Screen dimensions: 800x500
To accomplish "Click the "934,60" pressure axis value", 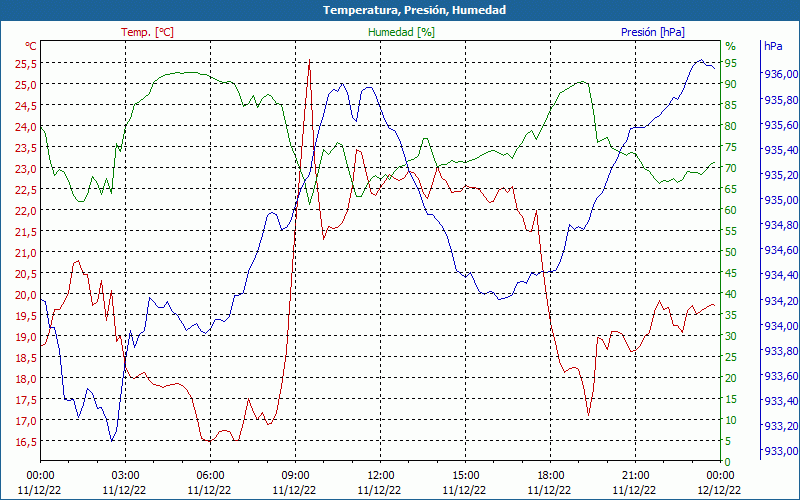I will pos(779,250).
